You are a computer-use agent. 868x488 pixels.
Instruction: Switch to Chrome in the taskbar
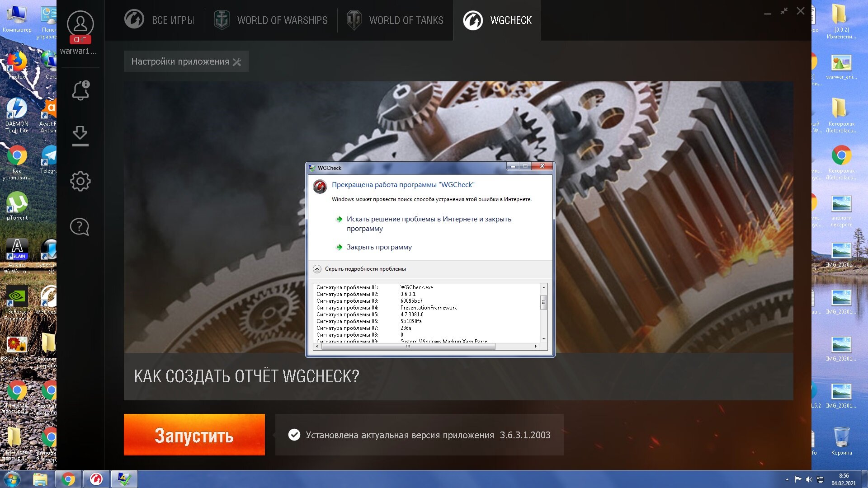click(68, 479)
